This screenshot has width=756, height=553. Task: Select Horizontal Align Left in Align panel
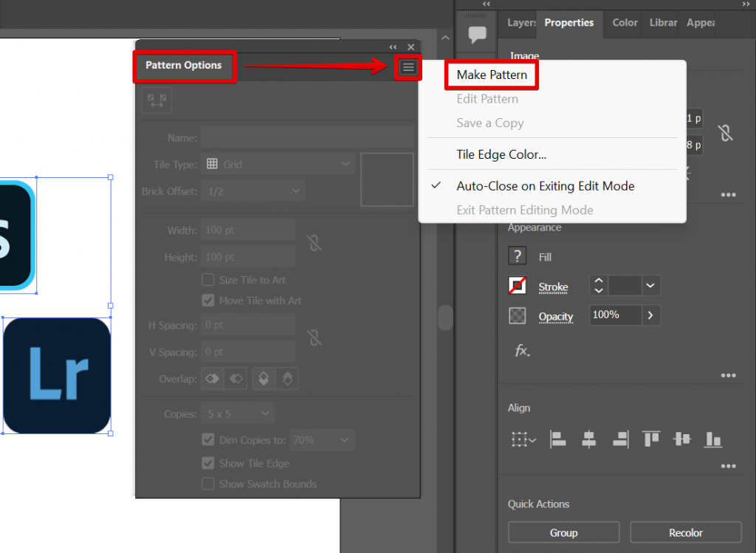558,439
